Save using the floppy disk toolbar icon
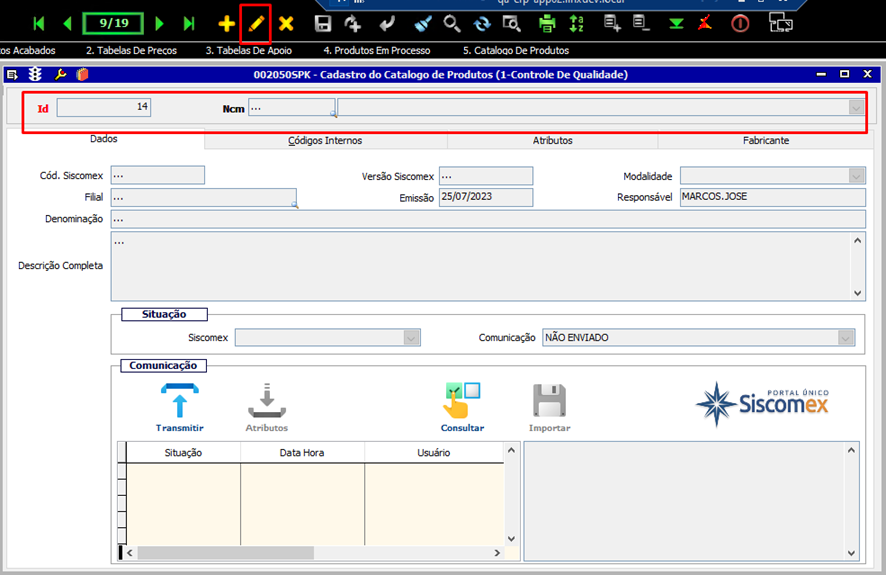The width and height of the screenshot is (886, 575). (x=323, y=24)
